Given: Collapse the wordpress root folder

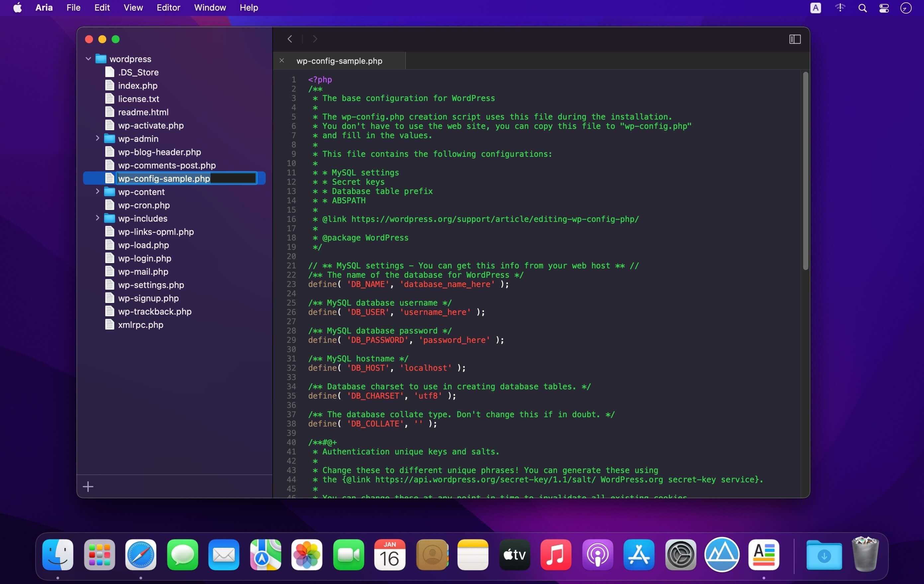Looking at the screenshot, I should pos(88,59).
